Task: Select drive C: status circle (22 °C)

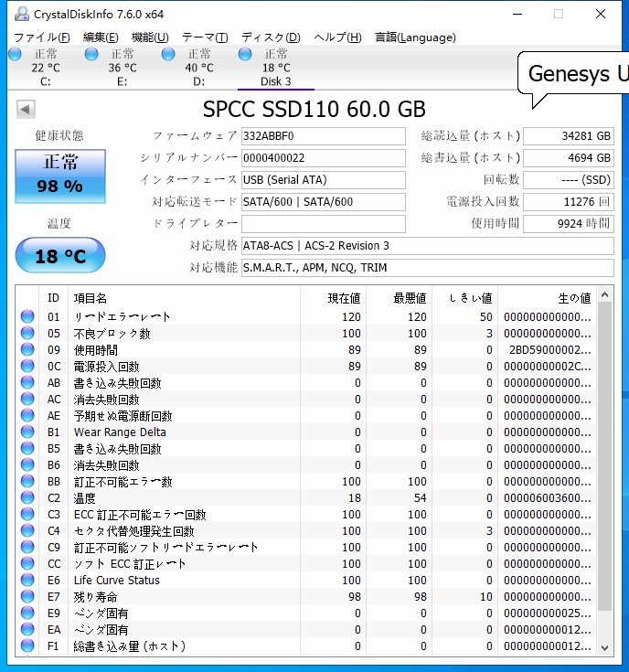Action: click(15, 55)
